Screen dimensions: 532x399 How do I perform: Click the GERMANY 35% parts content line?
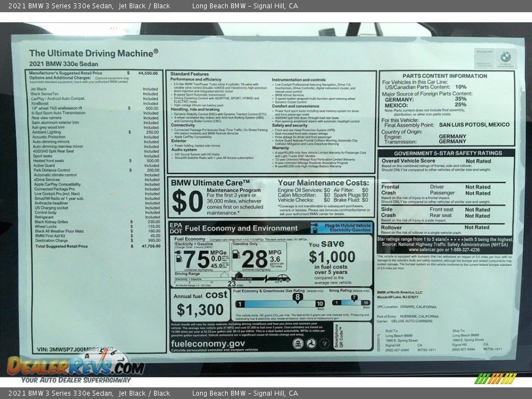pos(426,99)
